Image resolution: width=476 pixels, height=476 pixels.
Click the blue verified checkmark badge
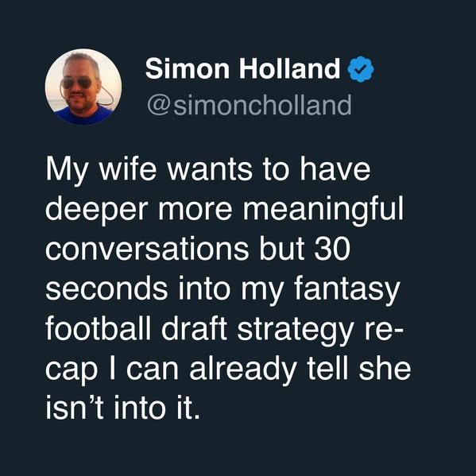[360, 69]
